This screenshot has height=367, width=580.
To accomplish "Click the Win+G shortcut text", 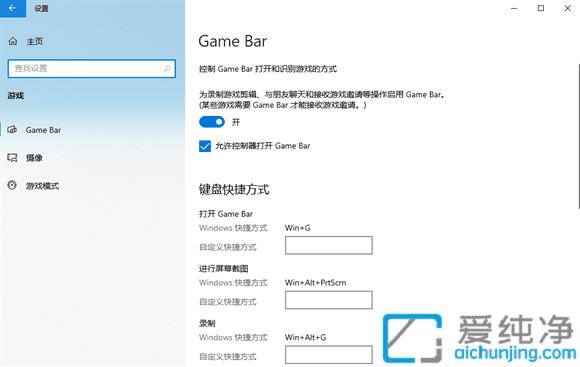I will click(x=298, y=228).
